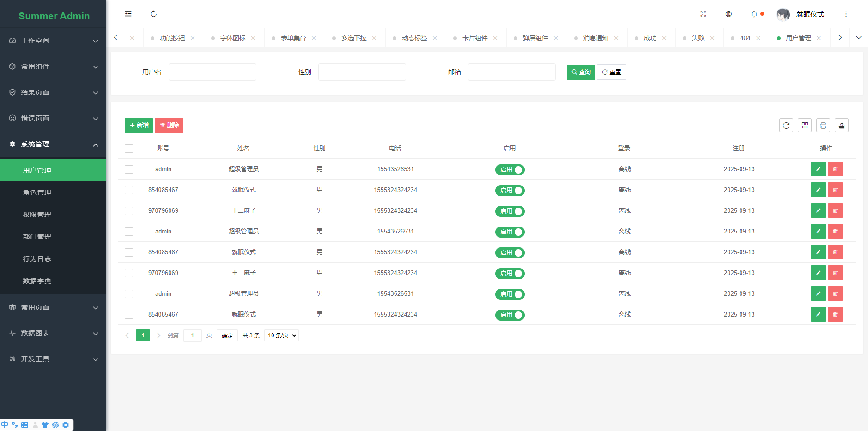Check the select-all checkbox in table header
The width and height of the screenshot is (868, 431).
(129, 148)
